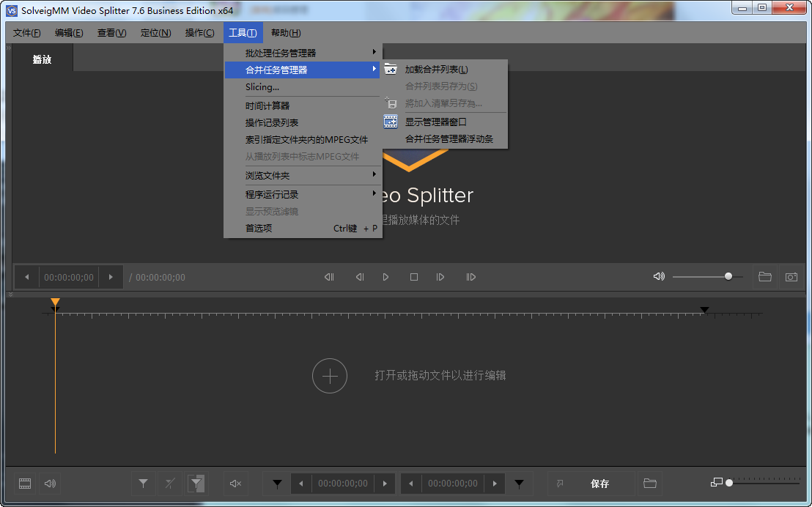Open the 帮助(H) menu
This screenshot has height=507, width=812.
point(286,33)
